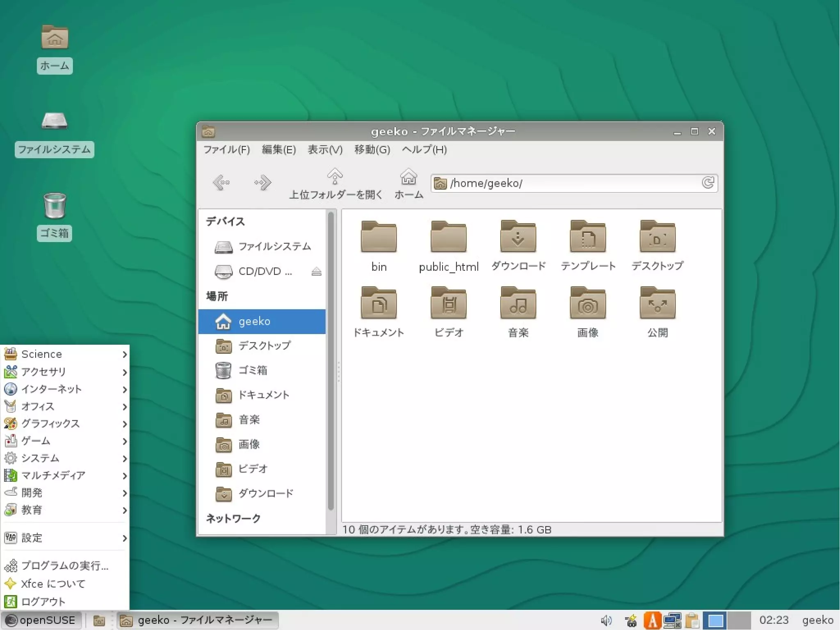The image size is (840, 630).
Task: Select the ダウンロード folder in main pane
Action: point(518,246)
